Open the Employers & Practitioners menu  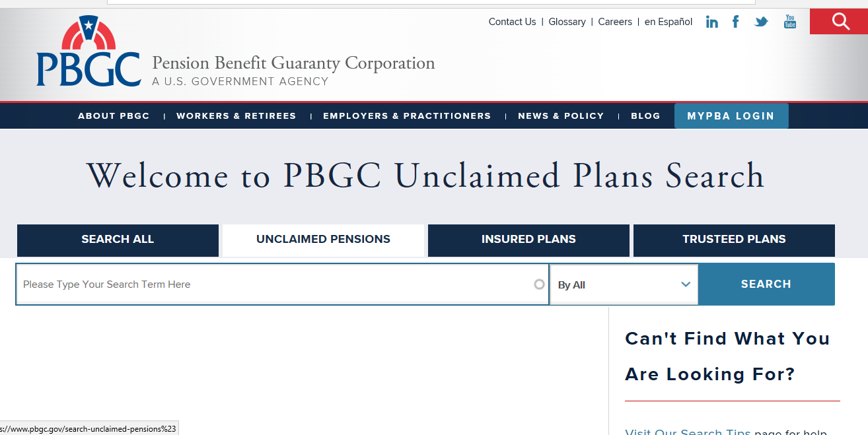407,116
